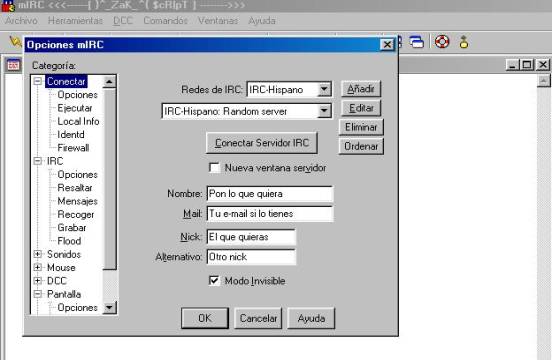Open the Herramientas menu
Screen dimensions: 552x360
point(75,21)
